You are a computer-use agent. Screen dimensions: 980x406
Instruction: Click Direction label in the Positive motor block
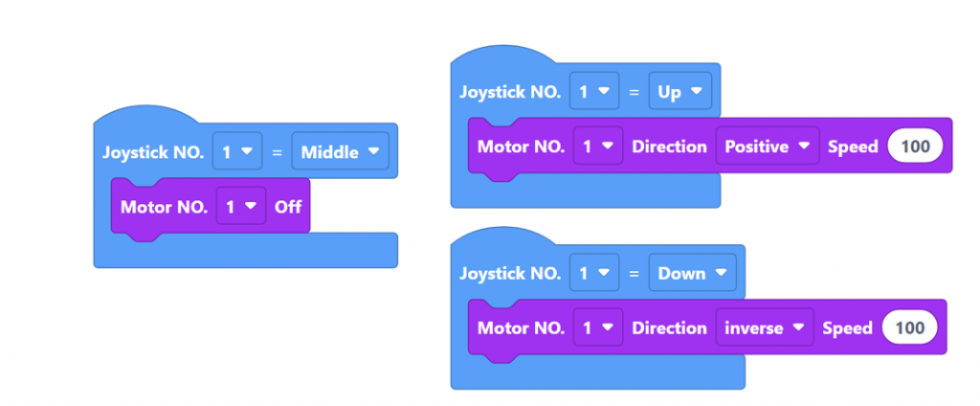[x=669, y=147]
